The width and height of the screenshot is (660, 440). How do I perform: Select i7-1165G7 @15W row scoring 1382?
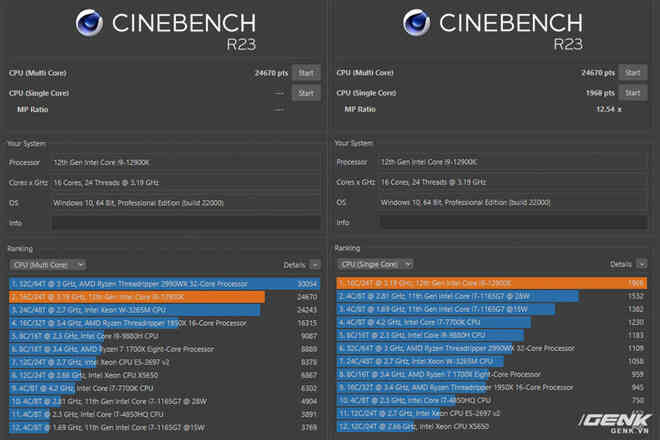(x=492, y=309)
